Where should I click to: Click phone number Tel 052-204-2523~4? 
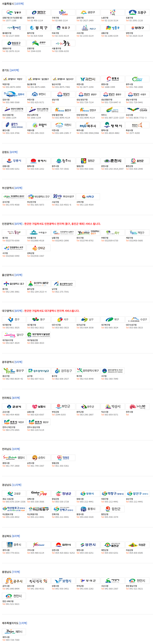coord(37,292)
